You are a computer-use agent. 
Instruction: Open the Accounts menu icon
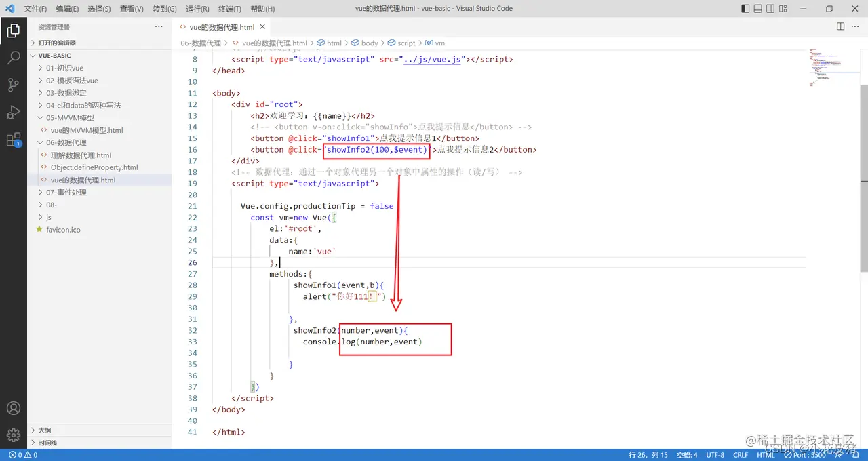tap(13, 408)
